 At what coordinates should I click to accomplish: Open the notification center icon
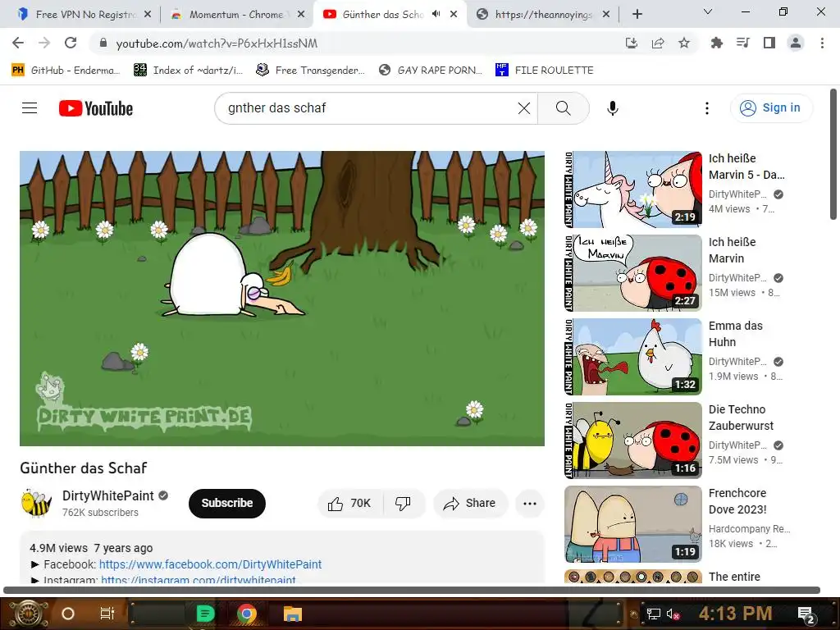806,614
